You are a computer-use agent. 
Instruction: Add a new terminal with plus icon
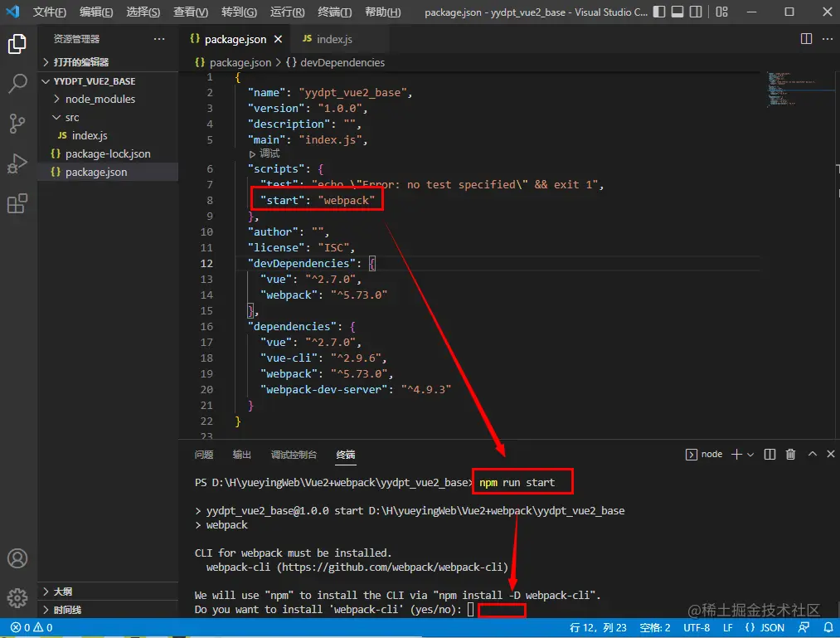(x=736, y=454)
